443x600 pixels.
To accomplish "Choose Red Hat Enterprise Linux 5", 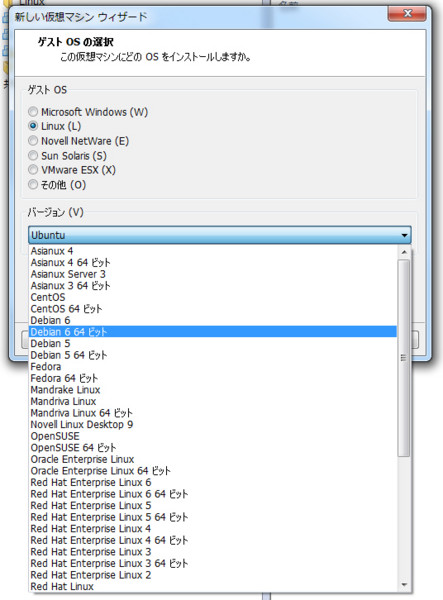I will coord(213,505).
